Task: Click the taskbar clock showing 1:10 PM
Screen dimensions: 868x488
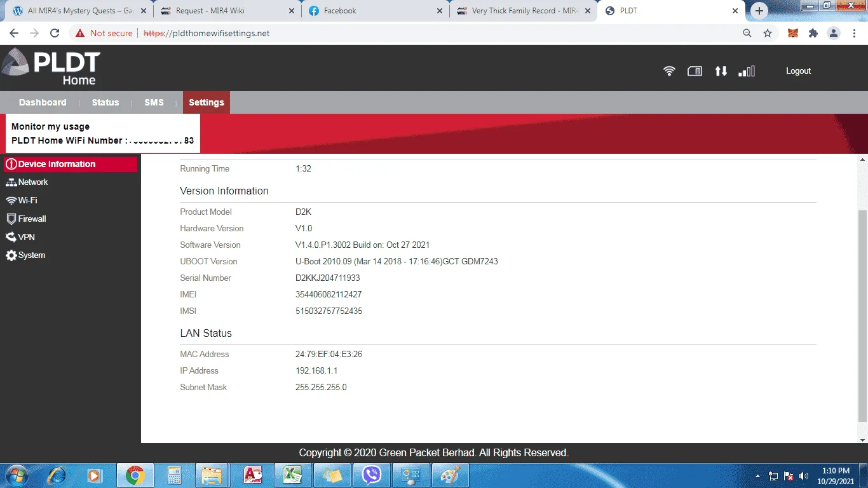Action: click(x=836, y=475)
